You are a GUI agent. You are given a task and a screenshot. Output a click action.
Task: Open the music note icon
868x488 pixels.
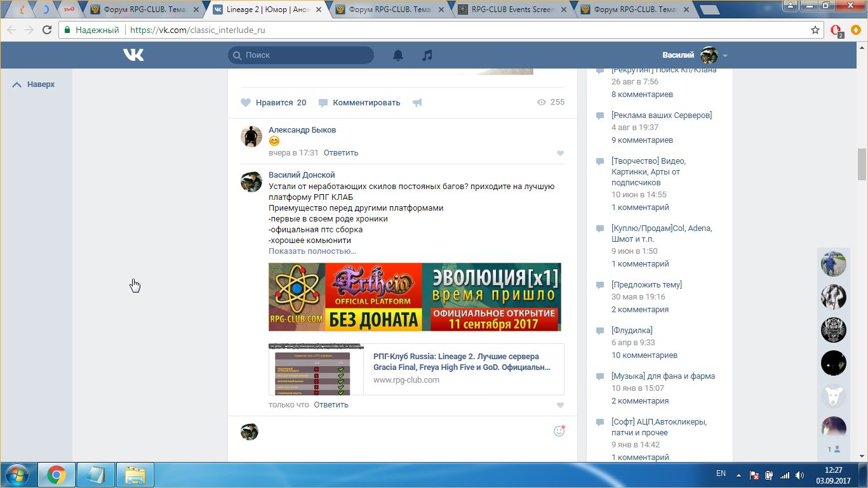click(x=427, y=55)
